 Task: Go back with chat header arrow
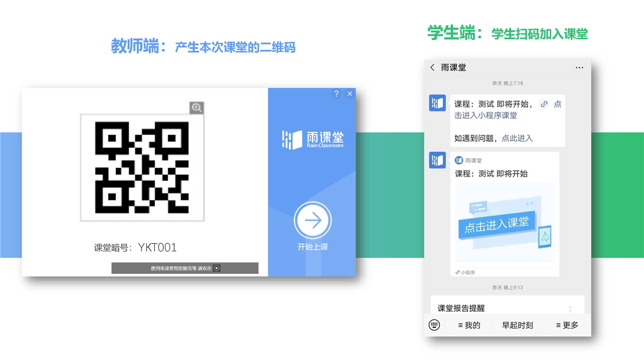pyautogui.click(x=432, y=67)
